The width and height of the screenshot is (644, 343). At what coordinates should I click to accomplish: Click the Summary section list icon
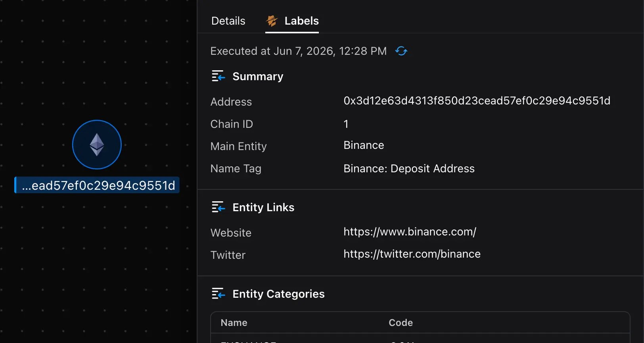(x=218, y=76)
